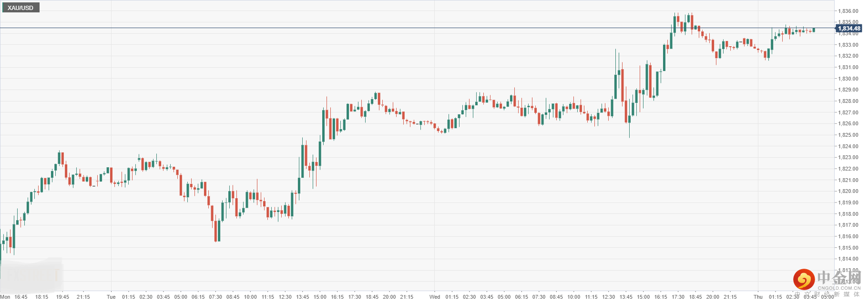Open the CNGOLD.COM.CN watermark link
This screenshot has width=868, height=303.
839,288
